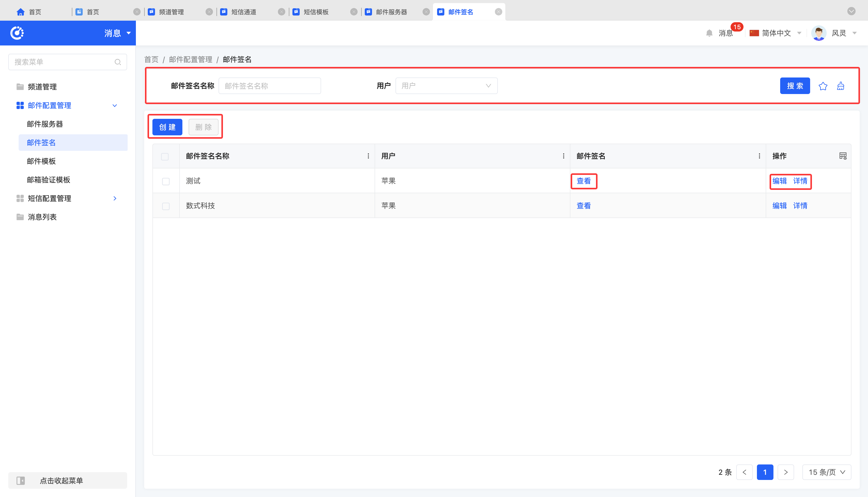Click the star favorite icon beside Search

click(823, 86)
